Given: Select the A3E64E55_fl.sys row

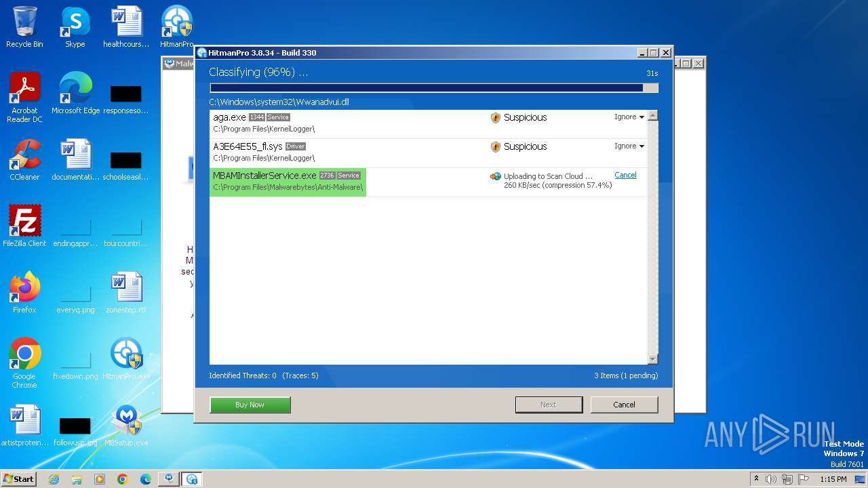Looking at the screenshot, I should 429,152.
